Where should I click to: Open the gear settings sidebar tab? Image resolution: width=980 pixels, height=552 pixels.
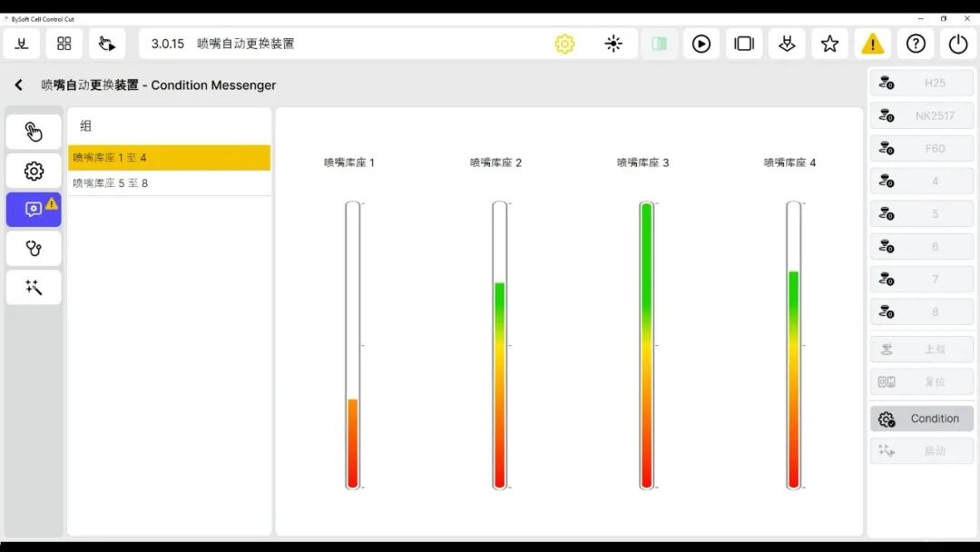[x=34, y=171]
